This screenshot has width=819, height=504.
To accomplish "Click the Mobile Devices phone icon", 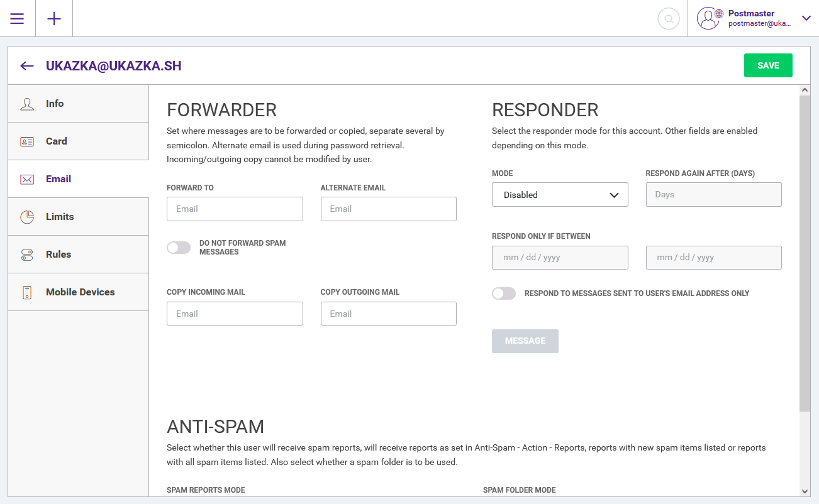I will pos(27,292).
